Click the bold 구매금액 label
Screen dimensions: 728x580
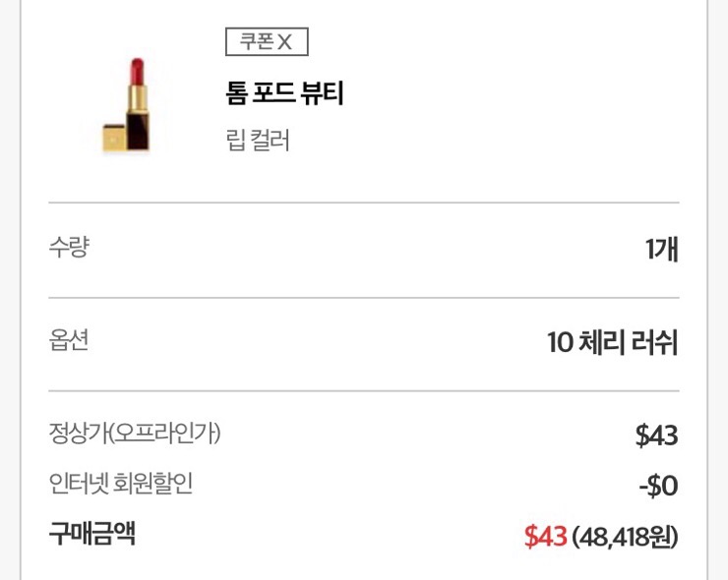coord(91,535)
